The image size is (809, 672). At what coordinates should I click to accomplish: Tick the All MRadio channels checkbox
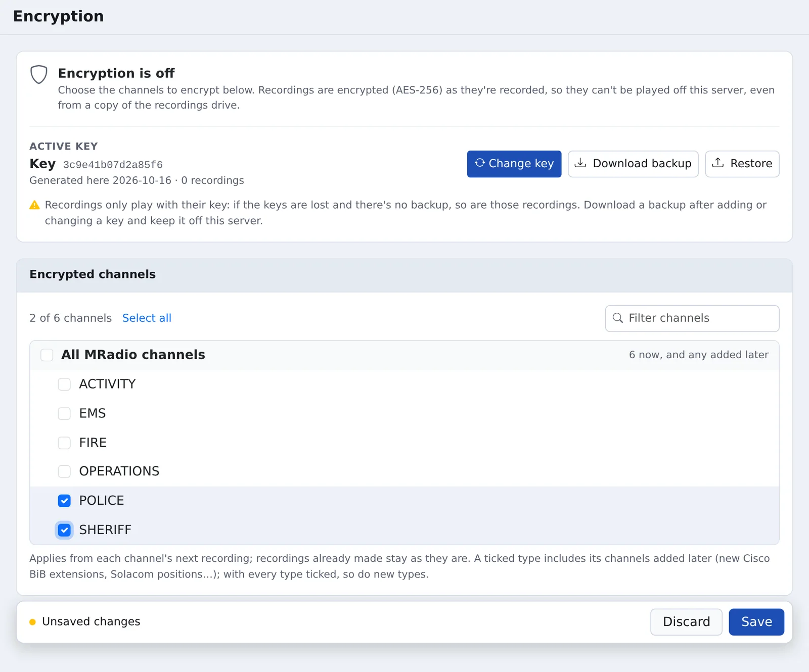(x=47, y=355)
